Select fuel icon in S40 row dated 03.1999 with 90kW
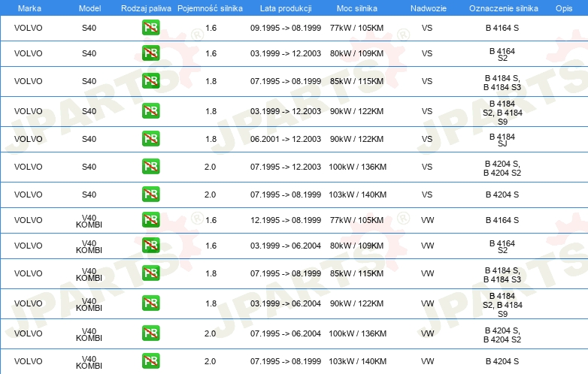Screen dimensions: 588x374 tap(150, 111)
